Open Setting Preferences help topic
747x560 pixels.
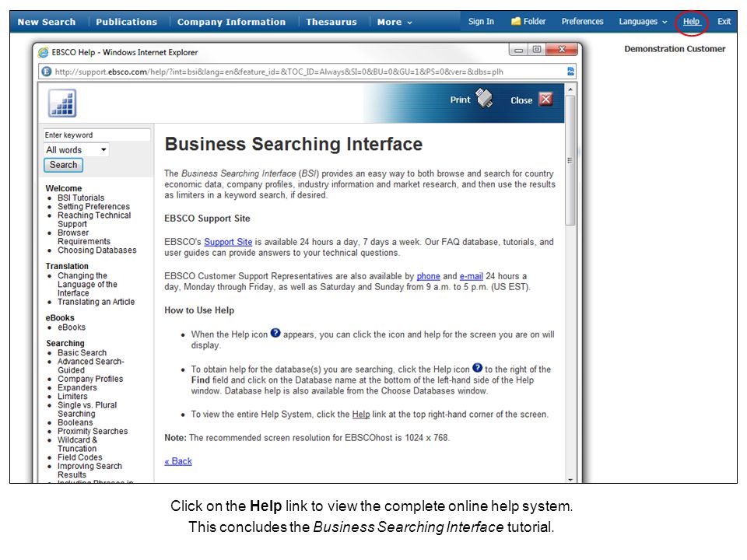click(x=94, y=206)
